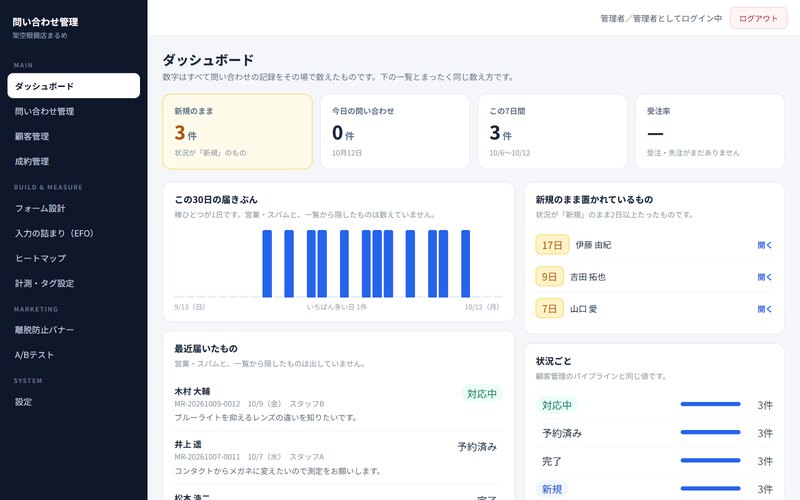Click the 完了 row in 状況ごと
The width and height of the screenshot is (800, 500).
(654, 461)
